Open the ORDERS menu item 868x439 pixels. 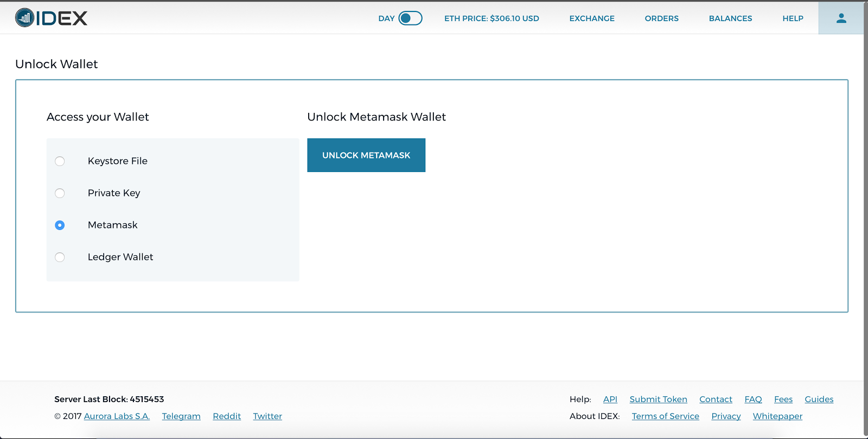point(661,18)
